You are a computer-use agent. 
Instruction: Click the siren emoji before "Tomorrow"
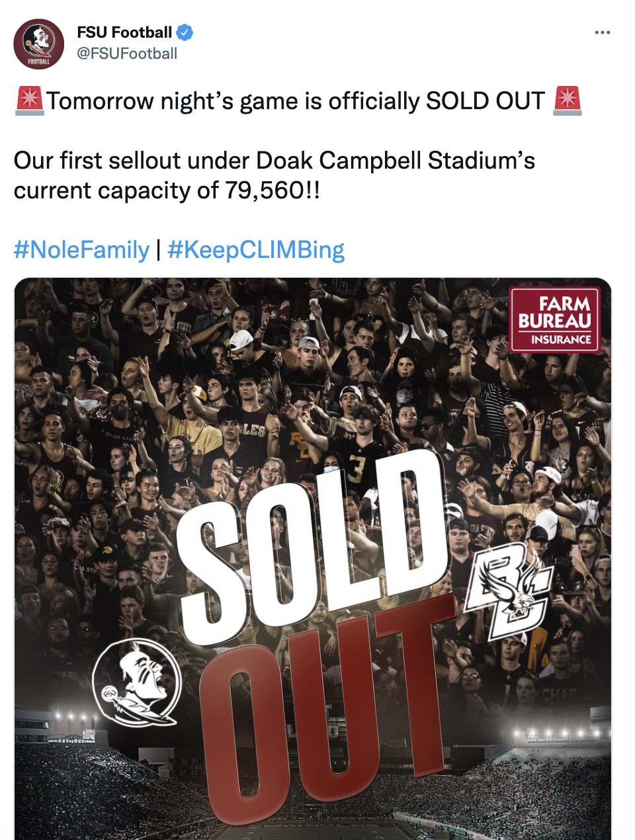[x=29, y=101]
